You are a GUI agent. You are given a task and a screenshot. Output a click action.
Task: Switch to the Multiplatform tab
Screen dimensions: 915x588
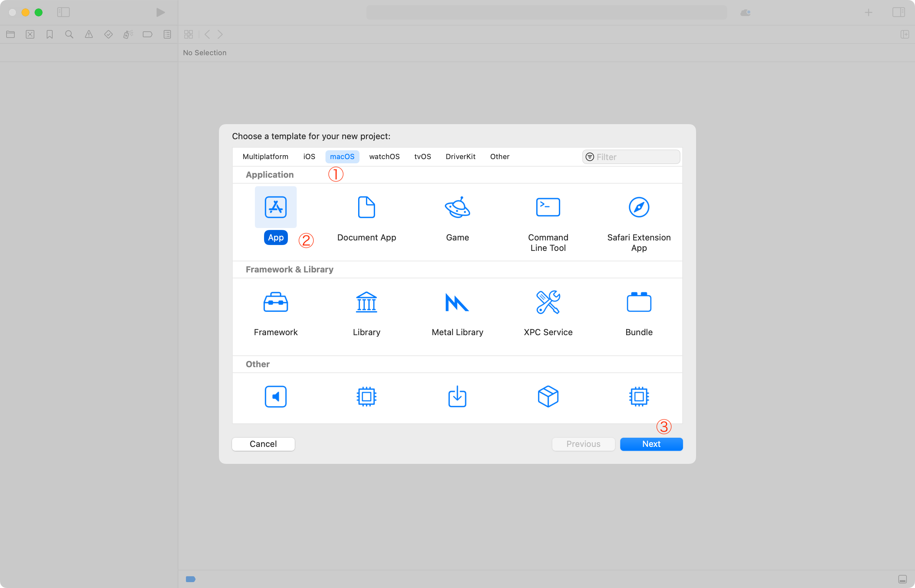265,156
